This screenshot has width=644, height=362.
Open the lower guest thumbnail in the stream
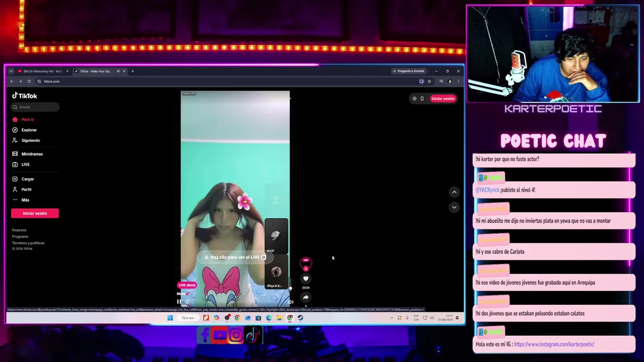pyautogui.click(x=276, y=272)
